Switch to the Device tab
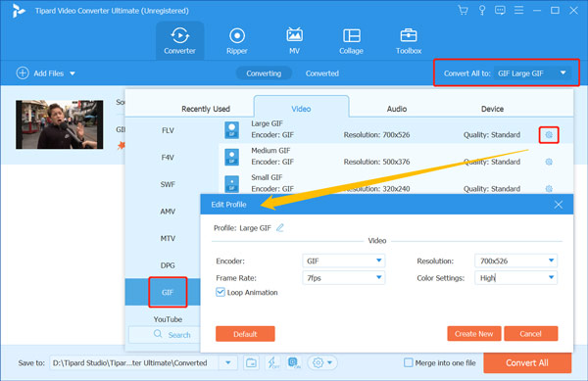 (492, 109)
